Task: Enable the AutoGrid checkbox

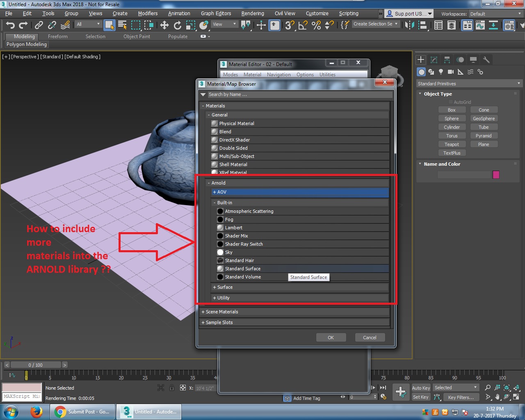Action: coord(450,102)
